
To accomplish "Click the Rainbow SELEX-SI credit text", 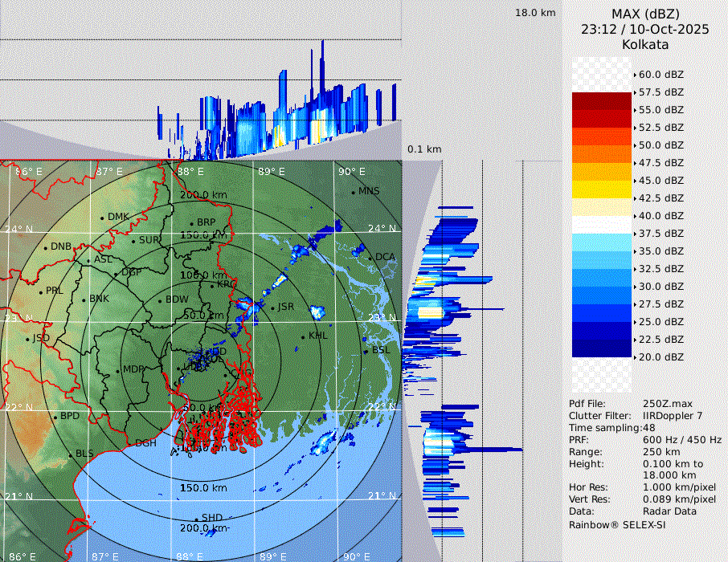I will 617,524.
